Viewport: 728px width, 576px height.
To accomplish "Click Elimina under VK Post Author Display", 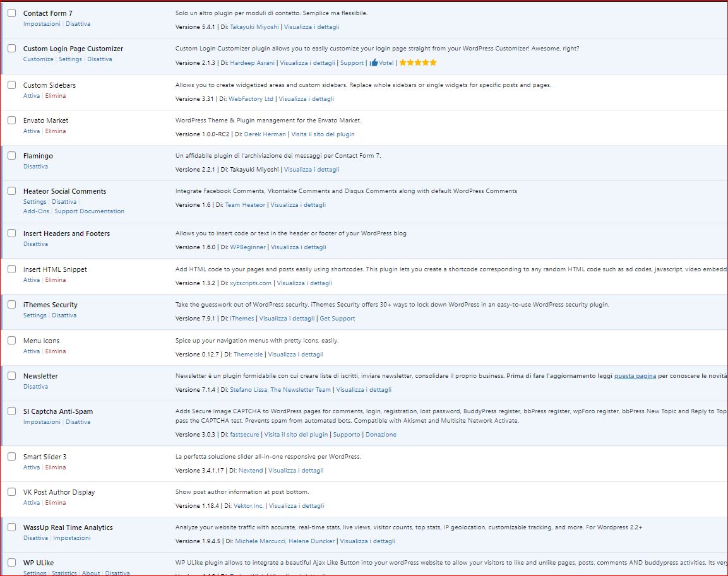I will (56, 502).
